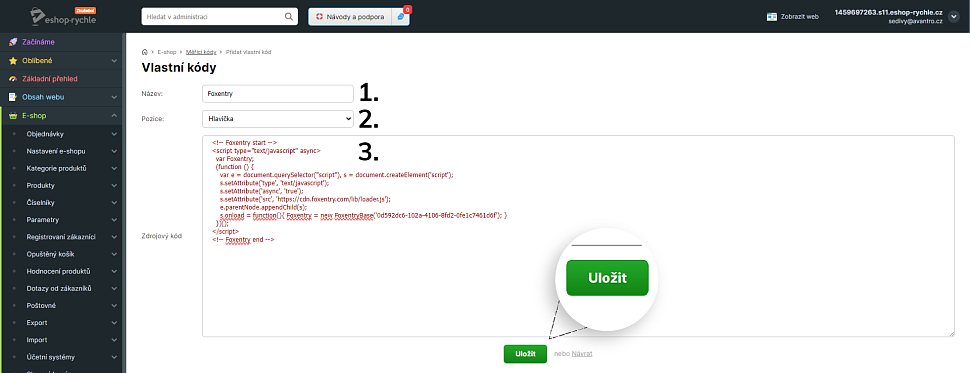Expand the Účetní systémy chevron
This screenshot has width=970, height=373.
pyautogui.click(x=114, y=357)
